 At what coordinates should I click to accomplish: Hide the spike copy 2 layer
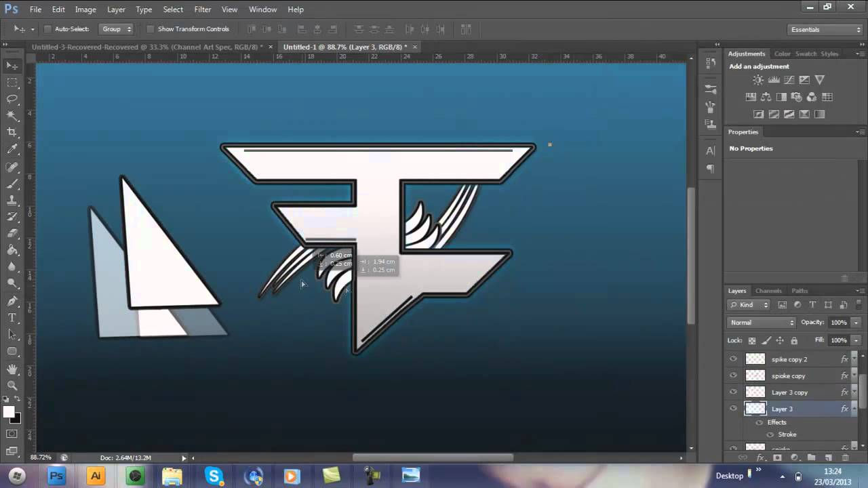point(733,359)
